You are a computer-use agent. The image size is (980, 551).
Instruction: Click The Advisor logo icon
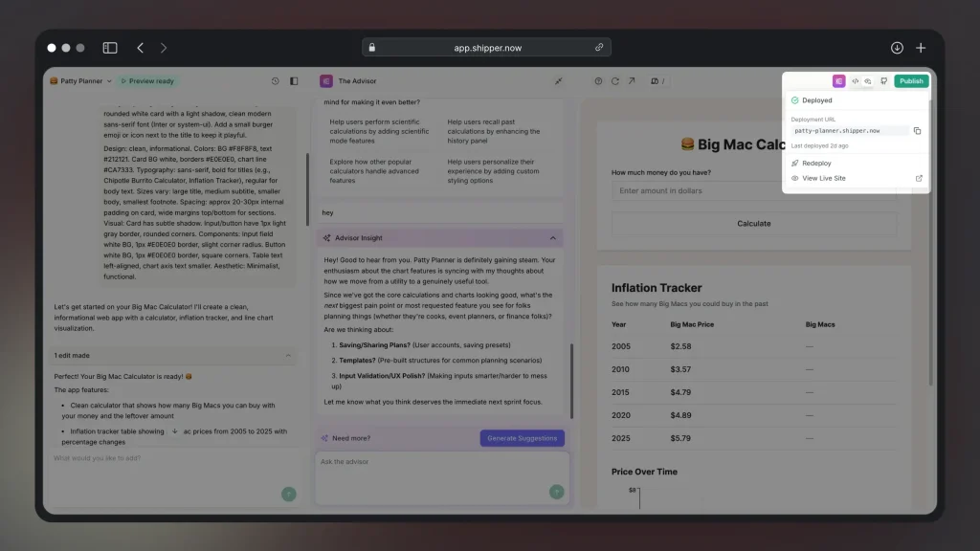326,81
